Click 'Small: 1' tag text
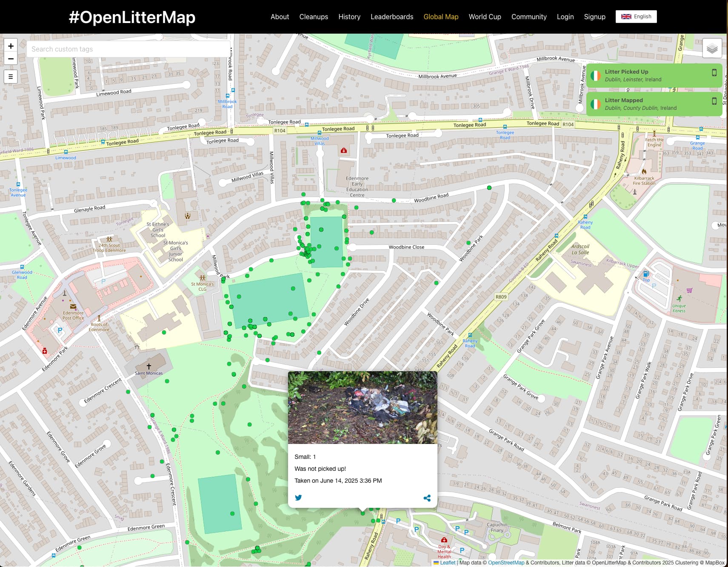Screen dimensions: 728x567 point(305,457)
